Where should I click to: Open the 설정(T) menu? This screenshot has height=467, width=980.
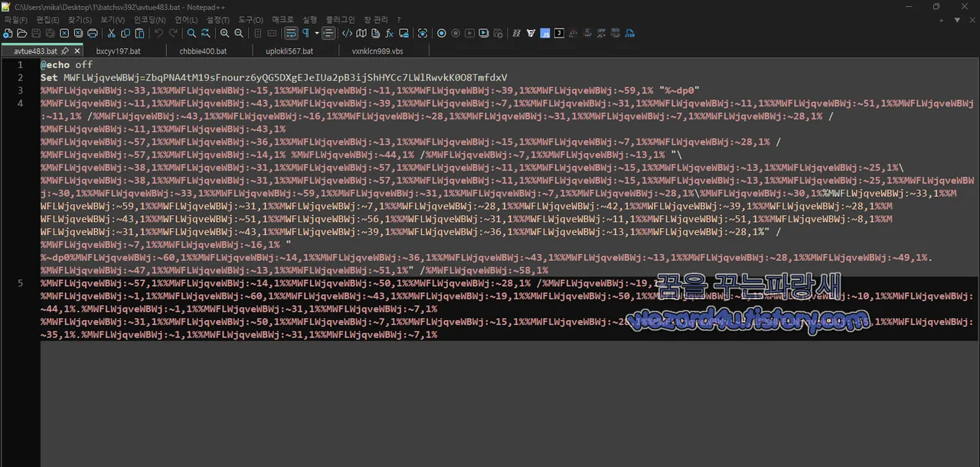pos(218,19)
